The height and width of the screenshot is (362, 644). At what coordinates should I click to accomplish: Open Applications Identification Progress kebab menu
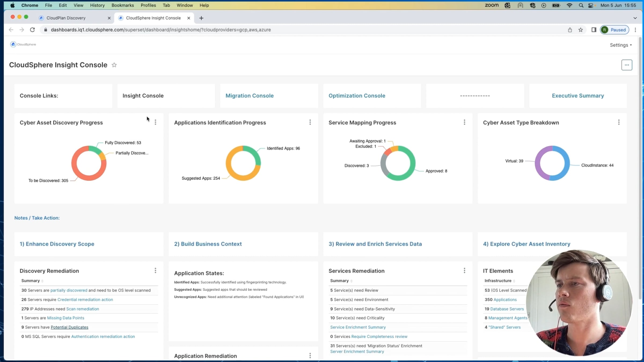310,122
